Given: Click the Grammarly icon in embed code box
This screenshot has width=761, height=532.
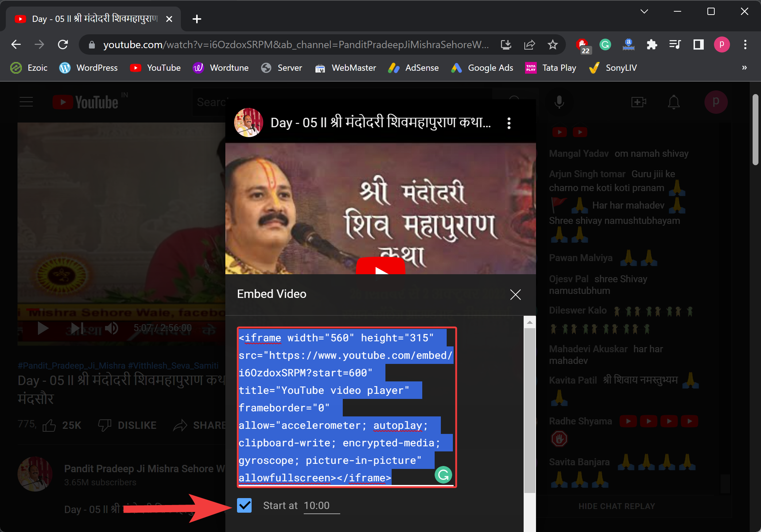Looking at the screenshot, I should click(x=443, y=475).
